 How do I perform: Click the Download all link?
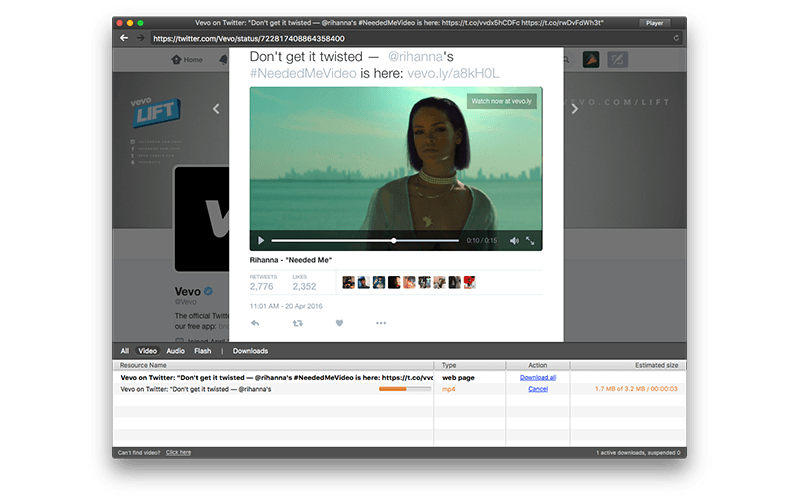tap(538, 378)
